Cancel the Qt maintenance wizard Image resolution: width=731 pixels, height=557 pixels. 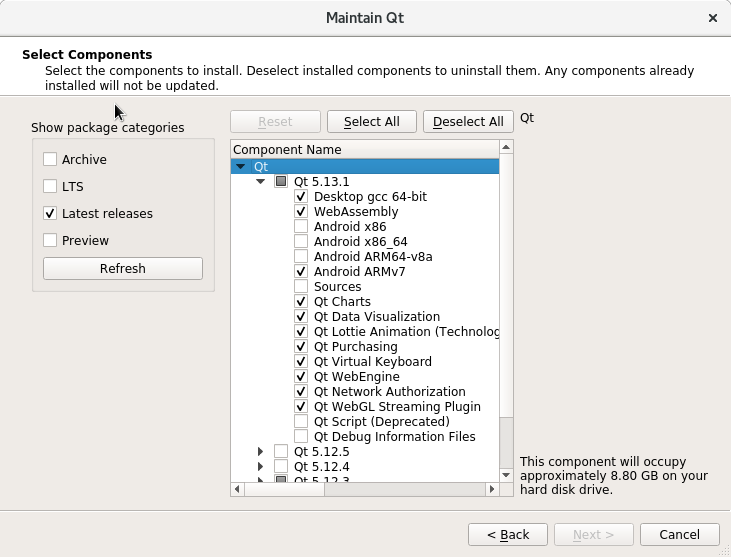pyautogui.click(x=679, y=534)
